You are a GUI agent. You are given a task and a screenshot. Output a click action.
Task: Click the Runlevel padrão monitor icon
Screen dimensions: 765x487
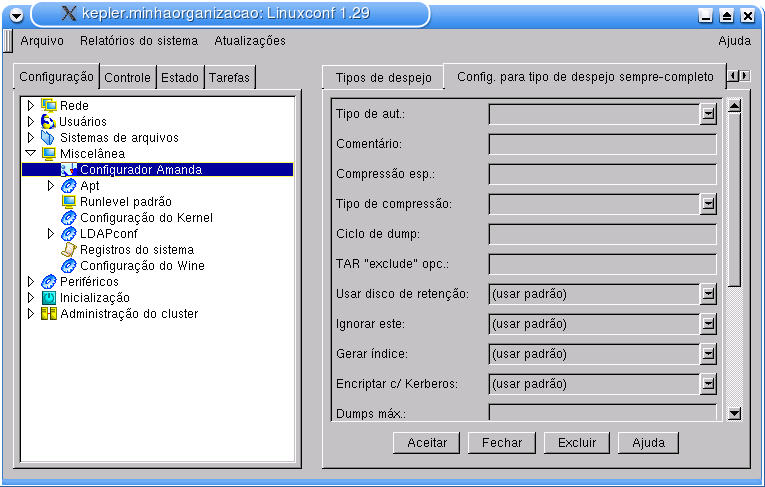69,202
